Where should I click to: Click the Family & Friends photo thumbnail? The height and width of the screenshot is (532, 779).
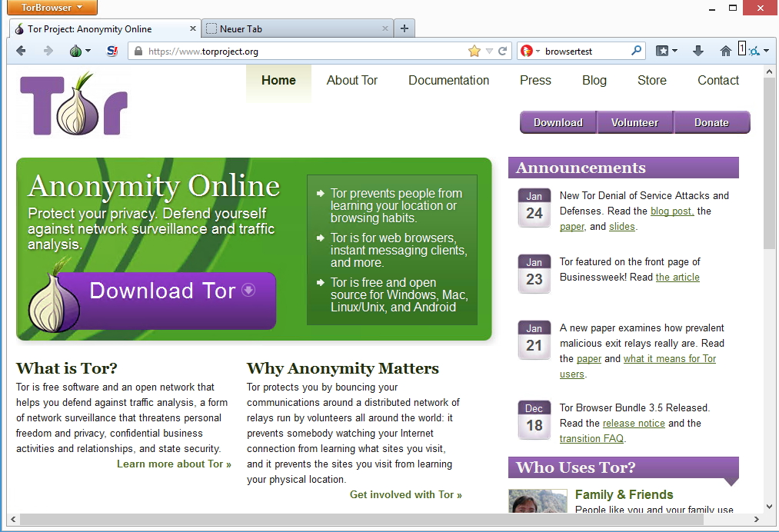pos(538,501)
